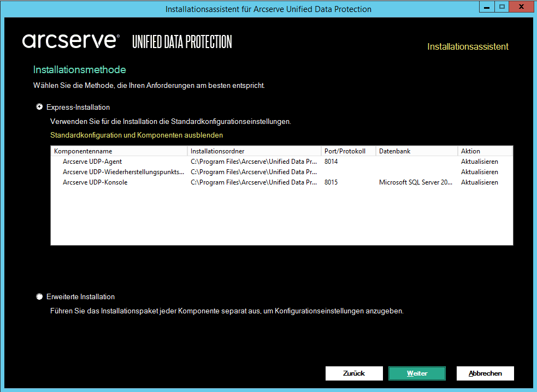Maximize the installer window
The width and height of the screenshot is (537, 392).
[501, 7]
